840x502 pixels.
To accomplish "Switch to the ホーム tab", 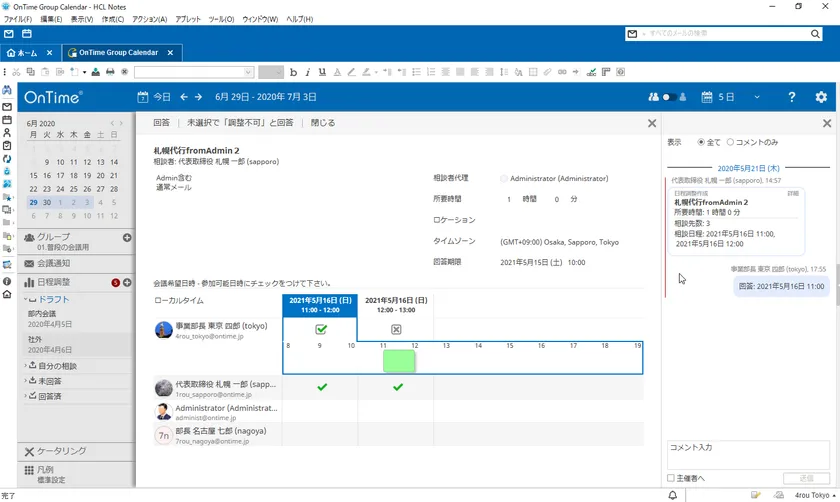I will pos(29,53).
